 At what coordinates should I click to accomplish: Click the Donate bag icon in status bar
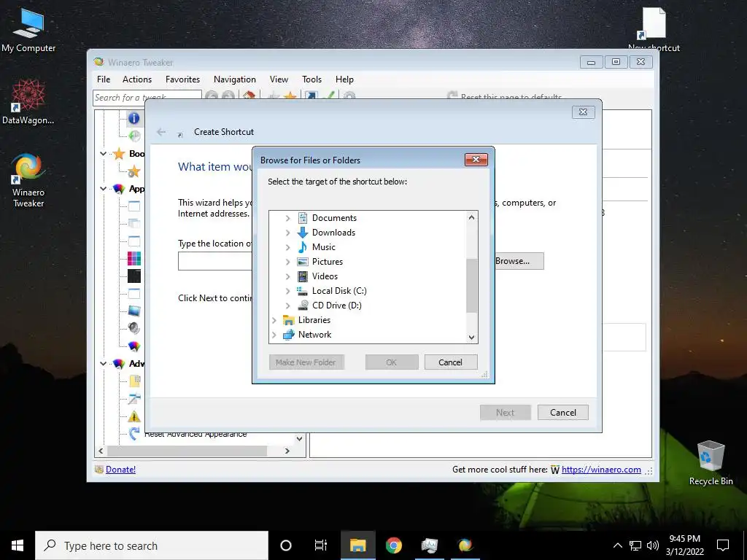(x=99, y=470)
